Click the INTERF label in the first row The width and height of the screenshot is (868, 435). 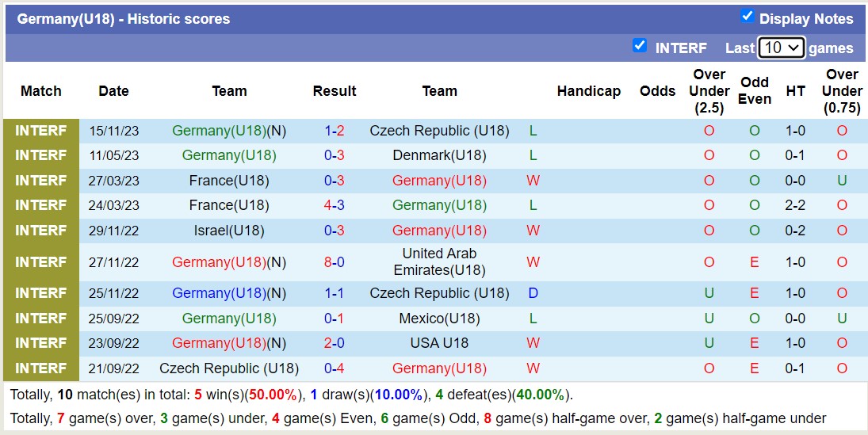tap(41, 131)
